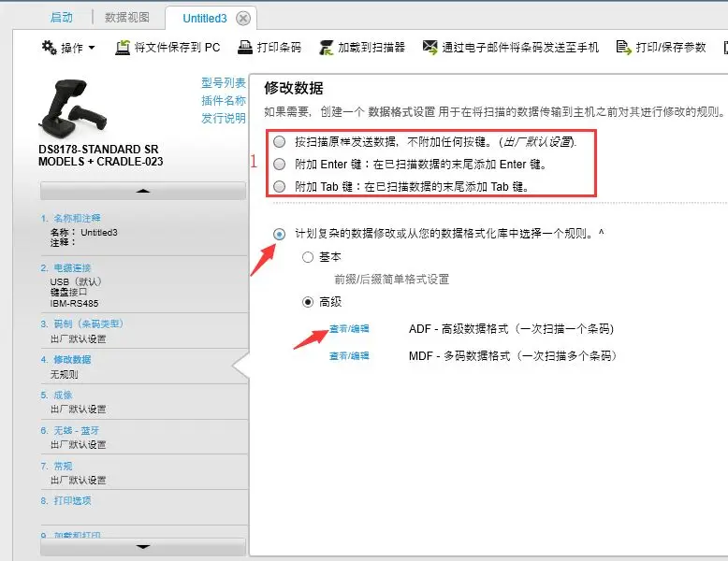Select the 基本 radio option
728x561 pixels.
pos(308,257)
